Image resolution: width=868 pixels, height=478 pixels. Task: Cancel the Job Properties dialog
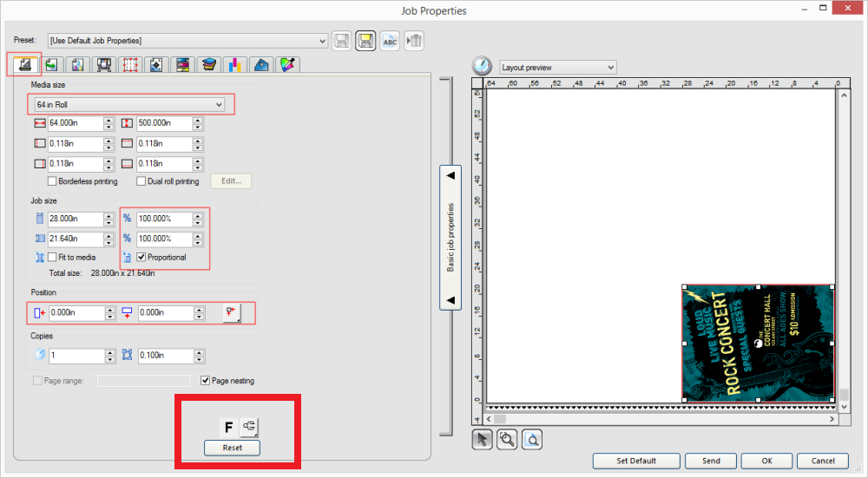(x=823, y=461)
